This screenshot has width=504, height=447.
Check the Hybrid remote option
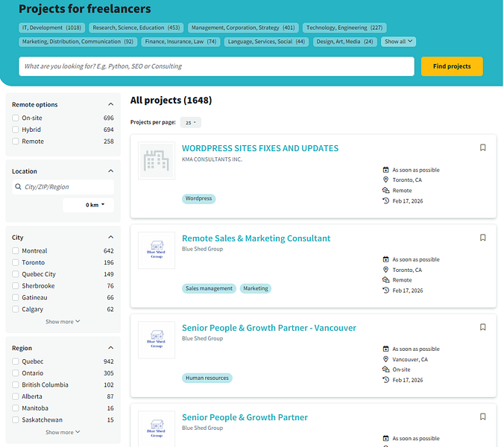16,130
